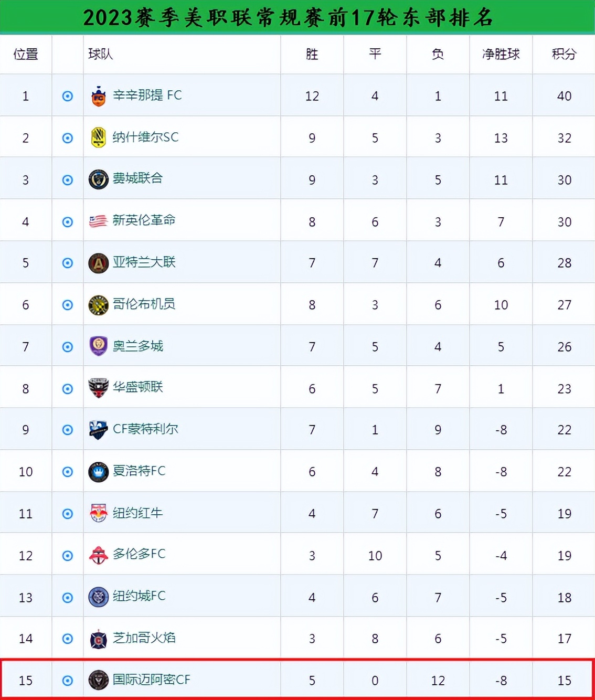Select the radio marker in row 8
This screenshot has width=595, height=700.
(68, 389)
